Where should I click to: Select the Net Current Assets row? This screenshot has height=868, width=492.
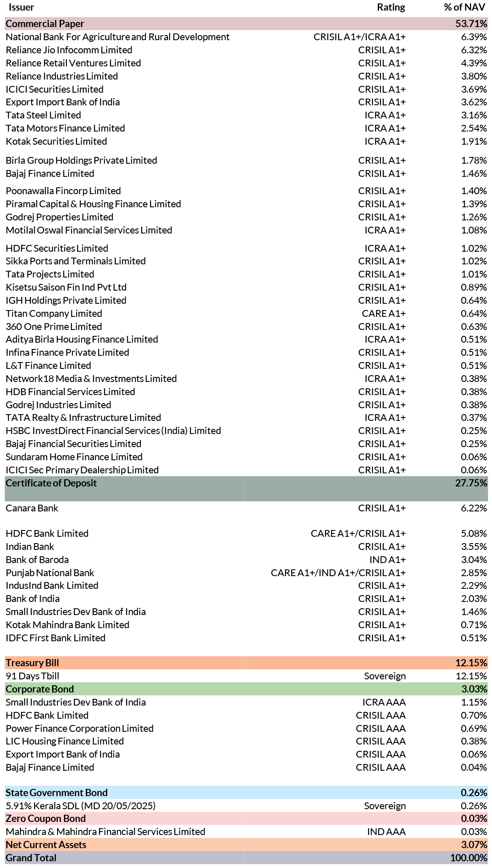point(246,845)
